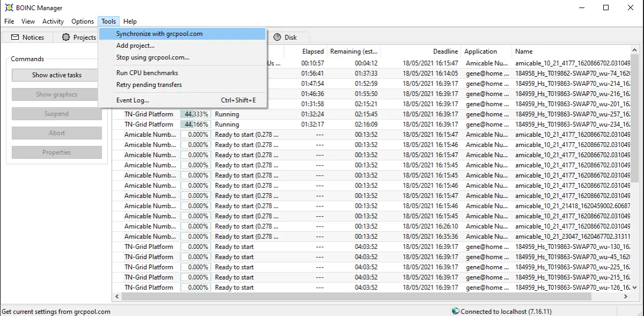Click the Disk tab pie icon

(x=277, y=37)
